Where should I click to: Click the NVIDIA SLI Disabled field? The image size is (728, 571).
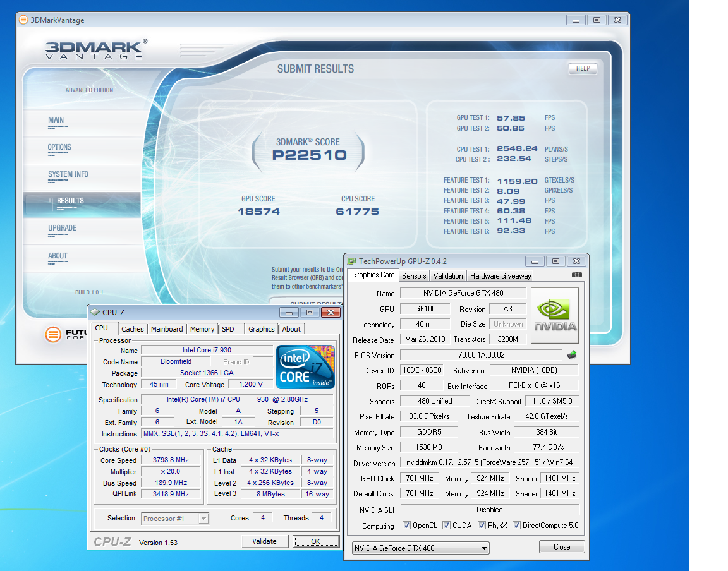489,510
